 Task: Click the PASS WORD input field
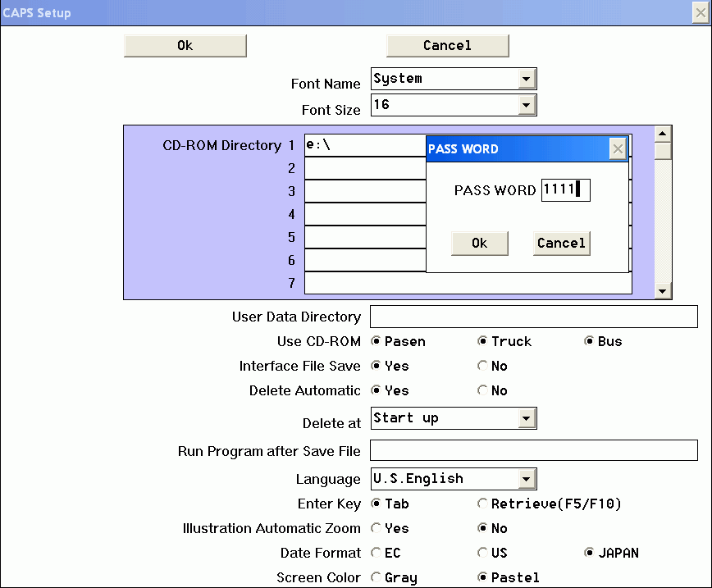(565, 190)
